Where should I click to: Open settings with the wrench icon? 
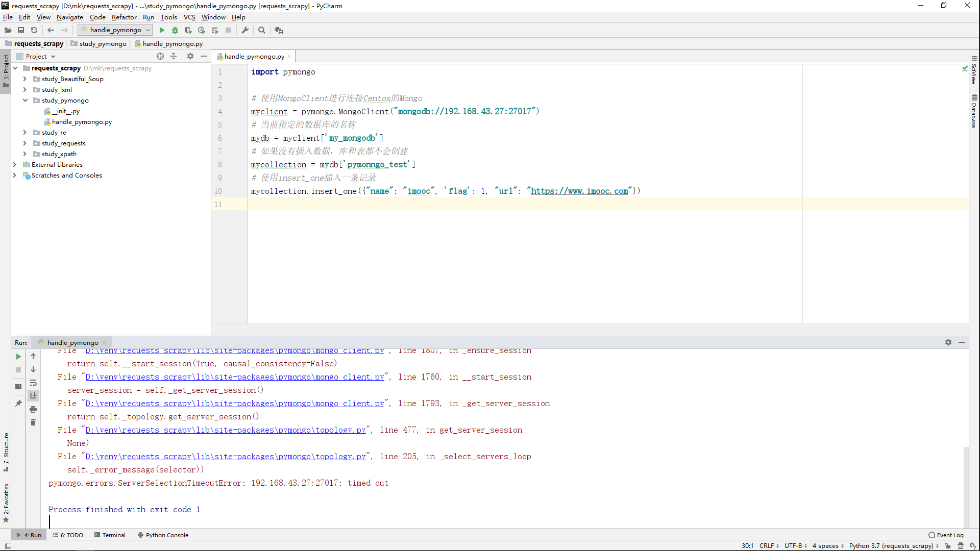(x=246, y=30)
